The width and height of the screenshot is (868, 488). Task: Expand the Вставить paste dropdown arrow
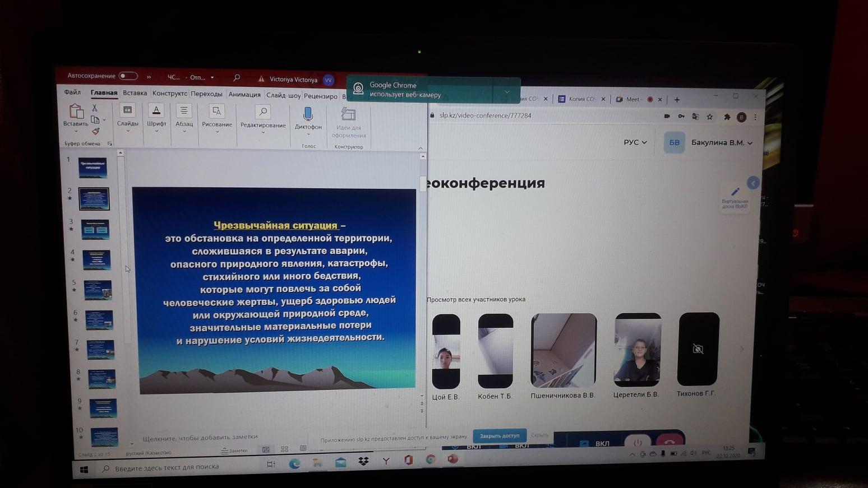[x=76, y=132]
